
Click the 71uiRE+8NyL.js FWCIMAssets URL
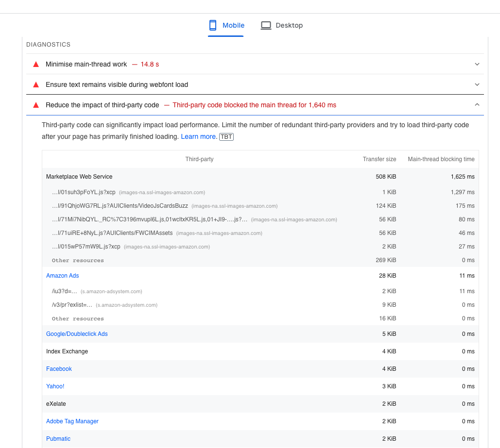pyautogui.click(x=112, y=233)
